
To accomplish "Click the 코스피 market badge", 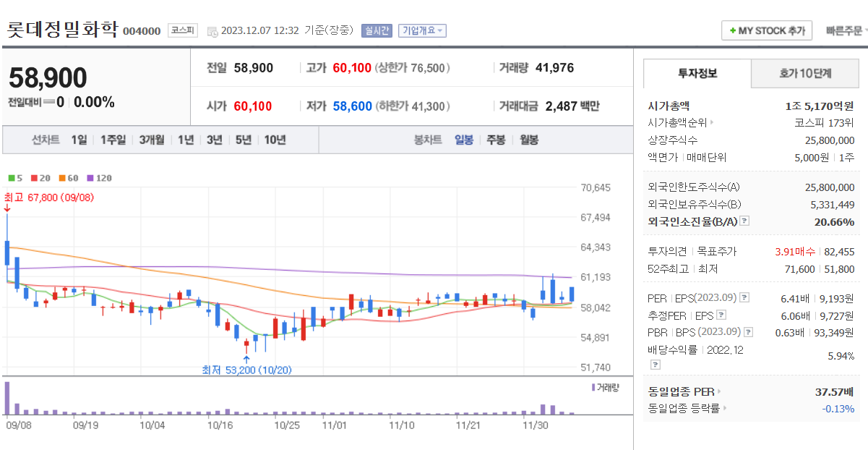I will pos(183,30).
